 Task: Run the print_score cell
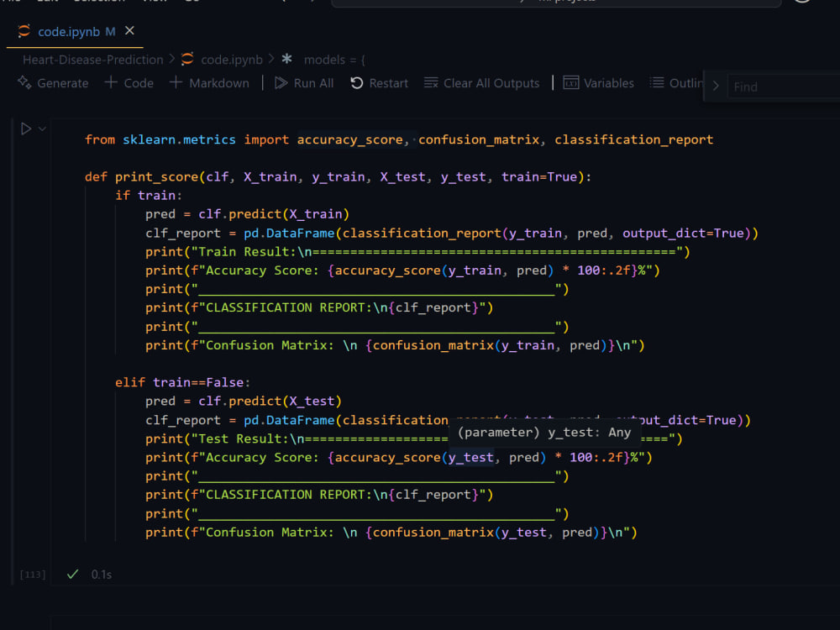(26, 129)
